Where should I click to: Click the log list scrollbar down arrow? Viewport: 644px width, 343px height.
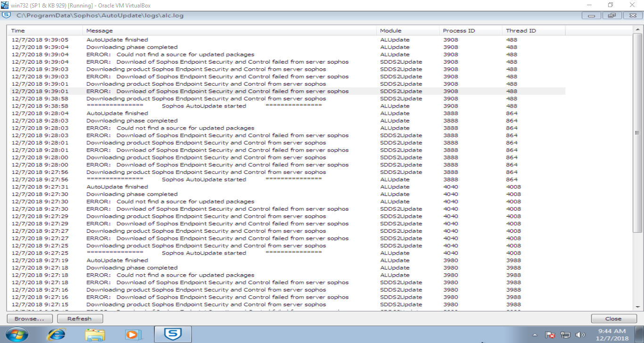click(x=636, y=306)
